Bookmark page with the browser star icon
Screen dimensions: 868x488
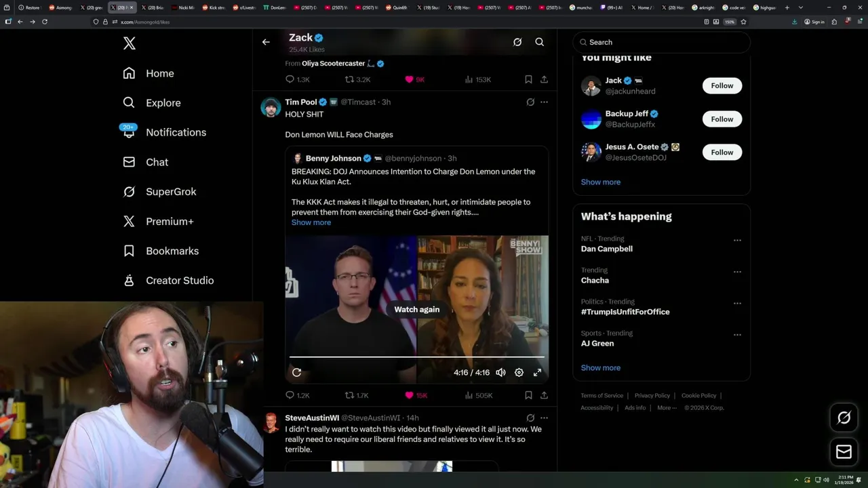click(x=743, y=22)
